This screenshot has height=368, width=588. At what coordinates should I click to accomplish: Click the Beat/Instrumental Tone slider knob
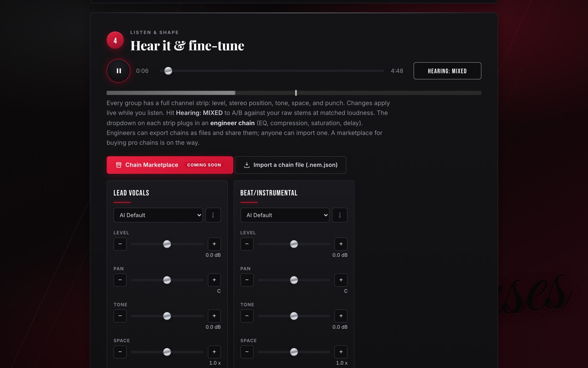[294, 316]
